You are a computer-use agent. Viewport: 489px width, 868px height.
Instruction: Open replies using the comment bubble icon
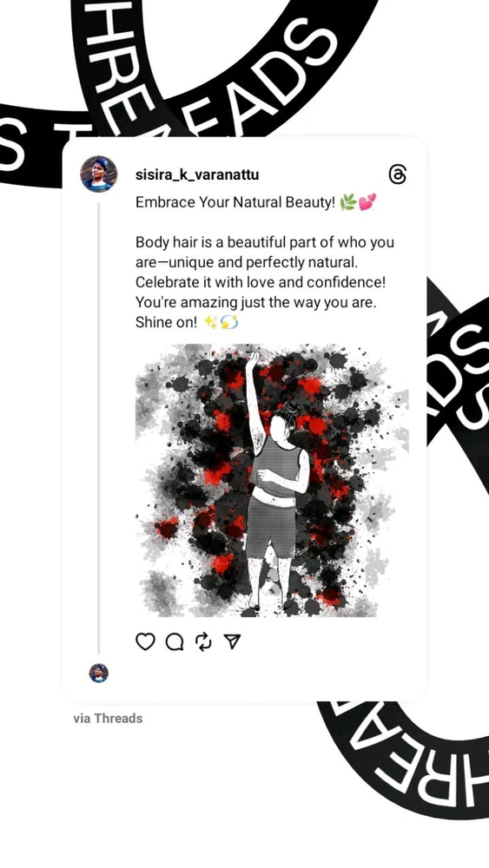(175, 641)
